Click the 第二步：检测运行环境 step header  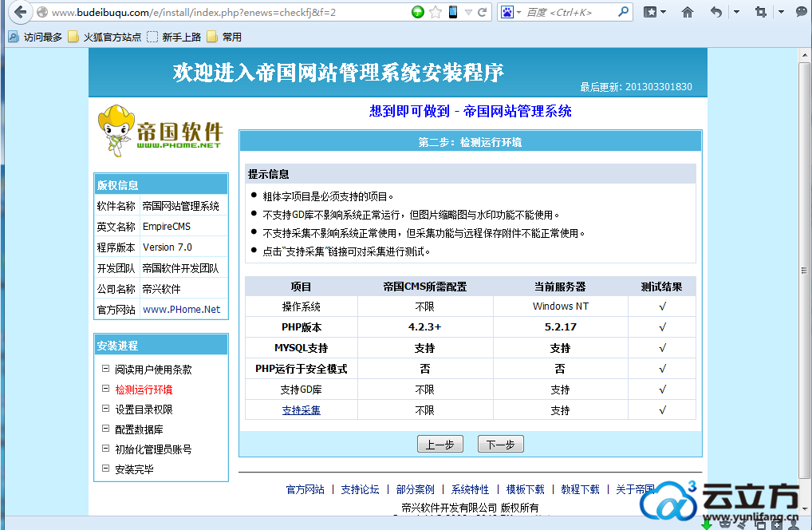point(471,142)
